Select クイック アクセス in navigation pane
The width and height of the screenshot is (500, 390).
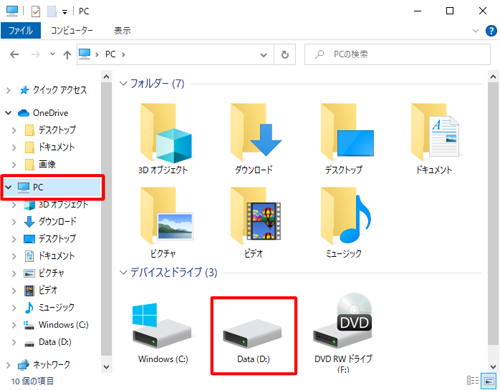coord(59,90)
